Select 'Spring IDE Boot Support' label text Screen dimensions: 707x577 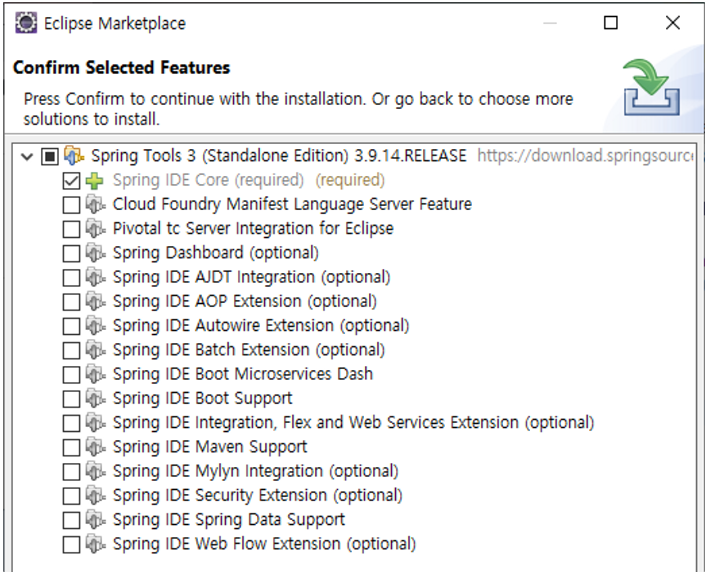click(x=202, y=398)
